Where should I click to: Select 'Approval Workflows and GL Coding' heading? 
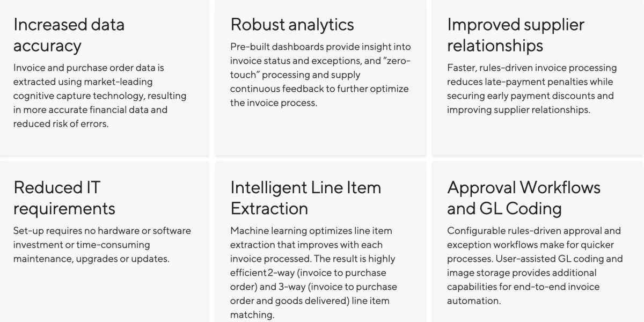(x=524, y=197)
